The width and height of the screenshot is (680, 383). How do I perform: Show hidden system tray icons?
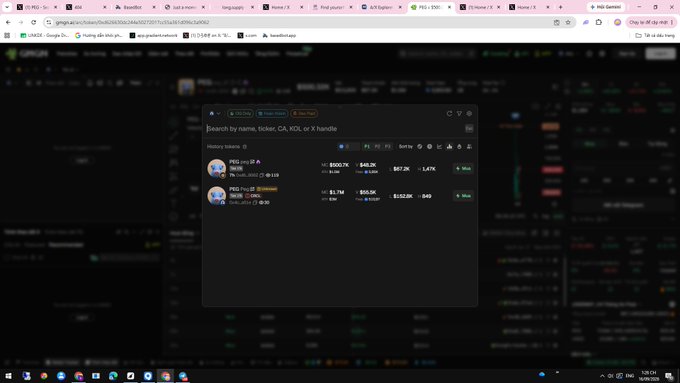click(x=602, y=376)
